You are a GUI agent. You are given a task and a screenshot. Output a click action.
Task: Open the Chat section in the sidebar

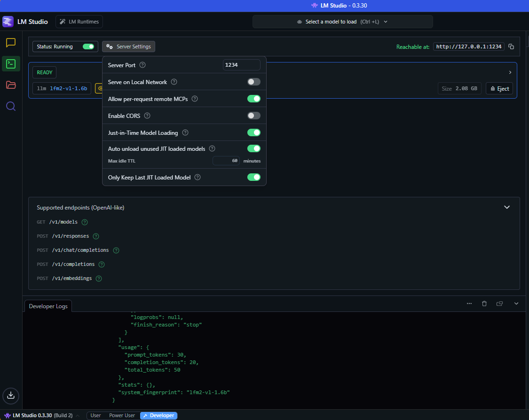[x=11, y=43]
